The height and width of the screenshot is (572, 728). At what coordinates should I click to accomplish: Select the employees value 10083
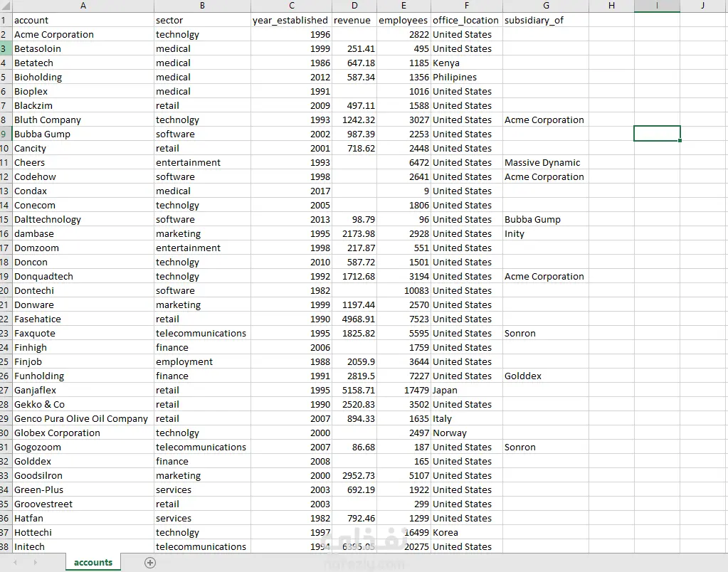[404, 291]
